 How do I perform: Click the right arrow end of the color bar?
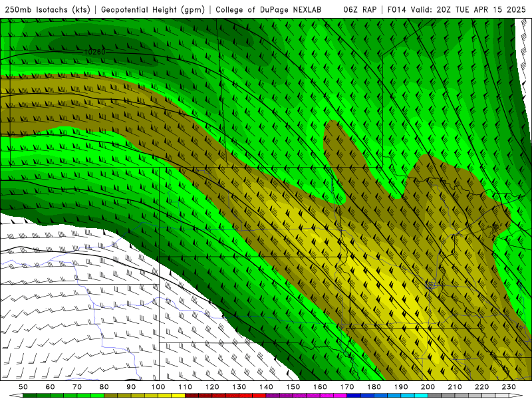(x=515, y=396)
